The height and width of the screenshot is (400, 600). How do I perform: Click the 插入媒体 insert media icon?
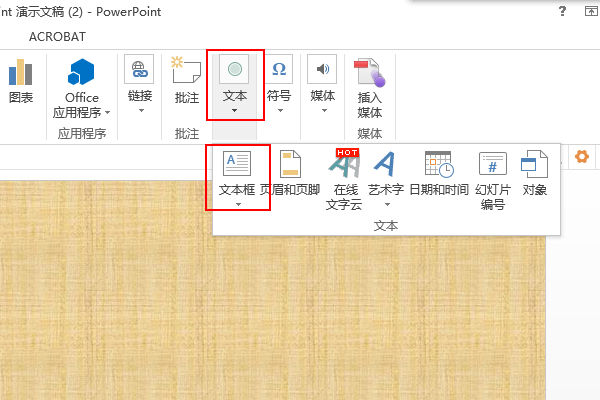click(369, 72)
